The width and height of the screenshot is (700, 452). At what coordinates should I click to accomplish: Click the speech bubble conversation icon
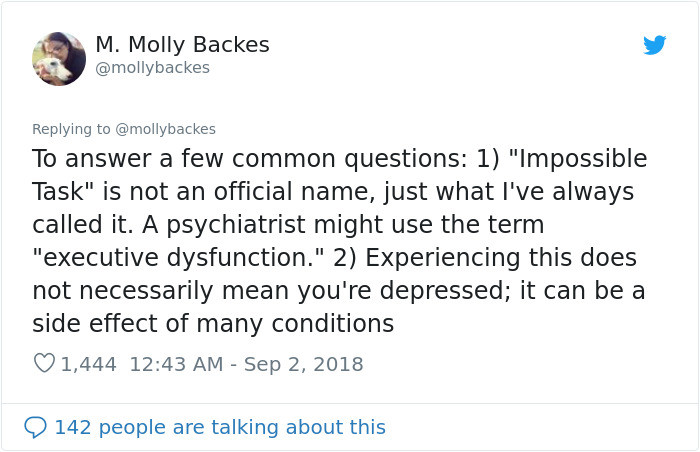[35, 427]
